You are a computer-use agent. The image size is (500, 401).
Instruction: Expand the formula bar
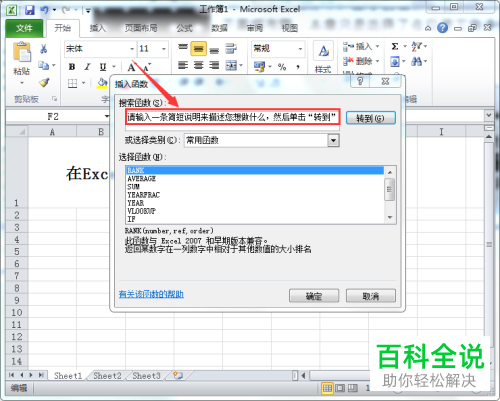(489, 115)
